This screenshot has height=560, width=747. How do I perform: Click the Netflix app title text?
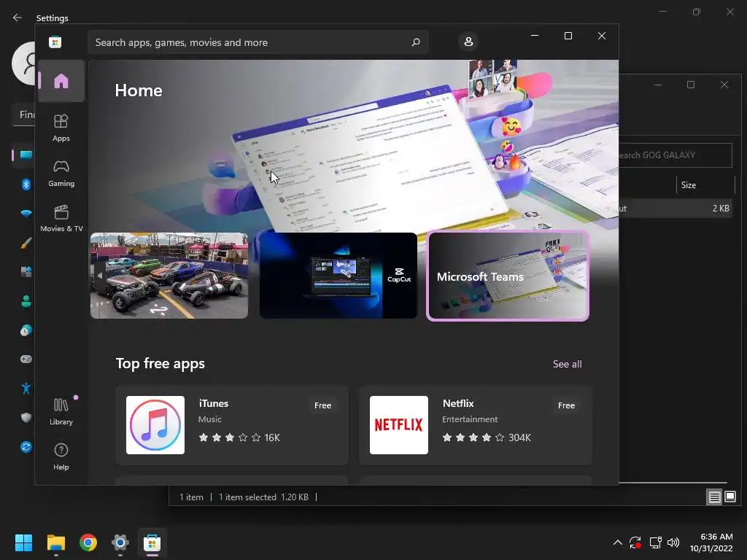[458, 403]
